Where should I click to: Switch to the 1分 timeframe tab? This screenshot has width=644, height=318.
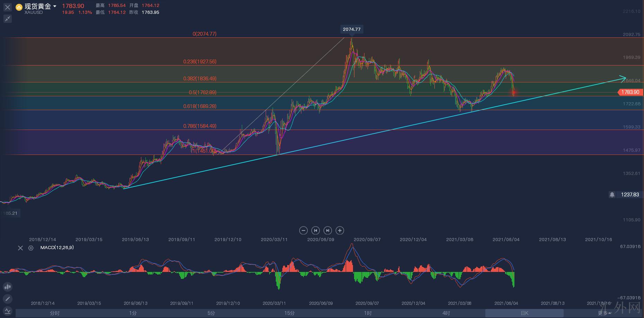tap(133, 313)
